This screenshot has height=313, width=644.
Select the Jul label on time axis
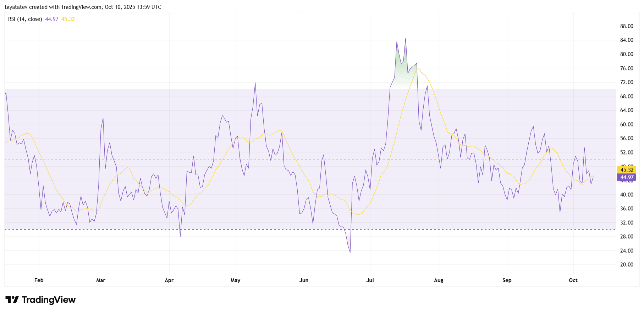tap(370, 280)
